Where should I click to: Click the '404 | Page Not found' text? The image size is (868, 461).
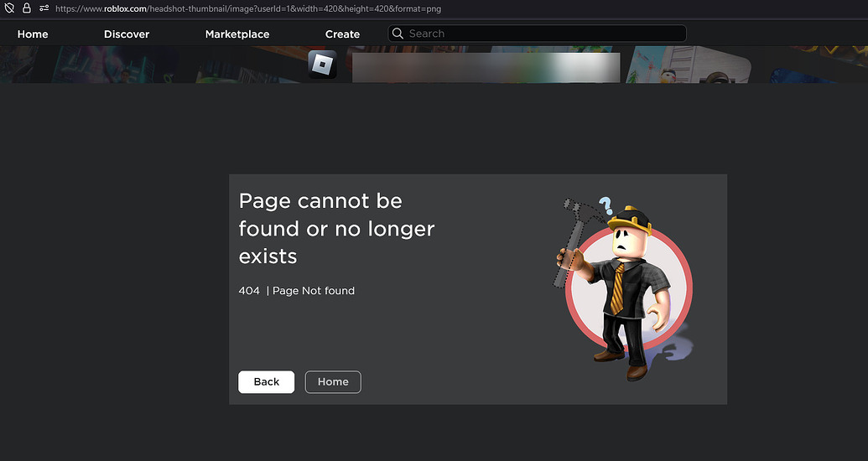297,291
